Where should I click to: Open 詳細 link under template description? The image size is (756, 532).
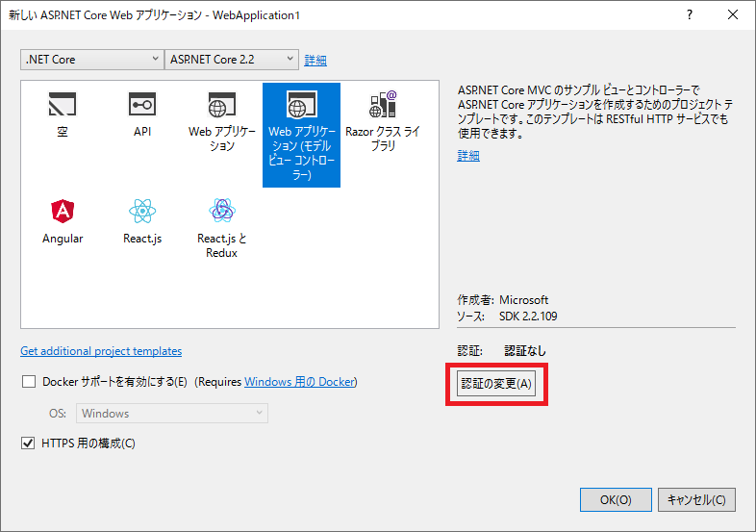click(468, 156)
